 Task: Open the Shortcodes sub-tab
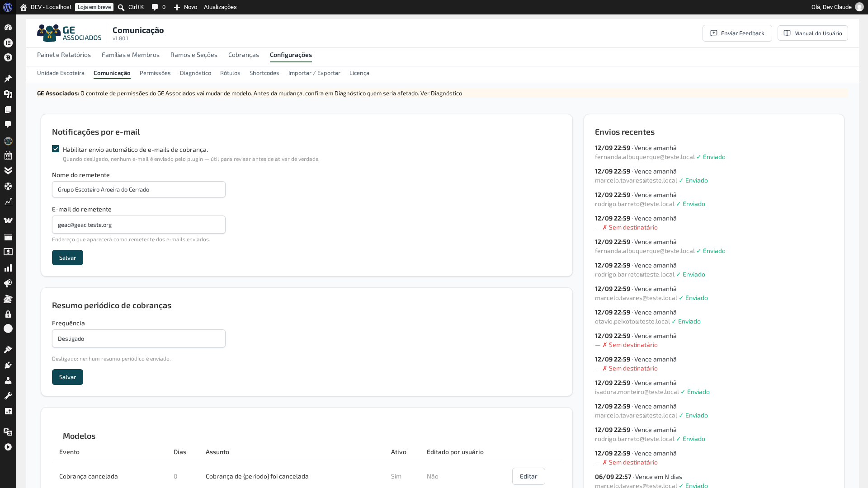point(264,73)
